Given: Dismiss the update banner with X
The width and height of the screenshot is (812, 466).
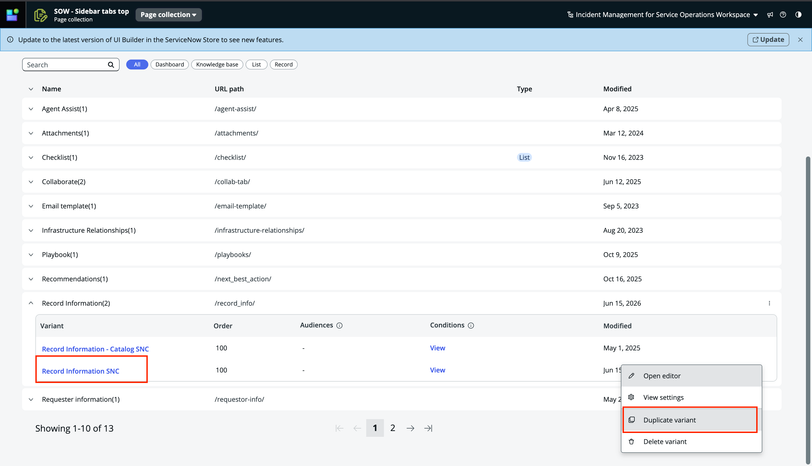Looking at the screenshot, I should [800, 40].
